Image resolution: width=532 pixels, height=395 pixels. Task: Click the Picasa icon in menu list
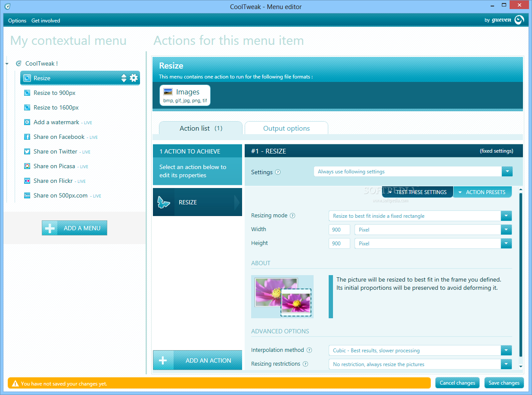click(27, 166)
